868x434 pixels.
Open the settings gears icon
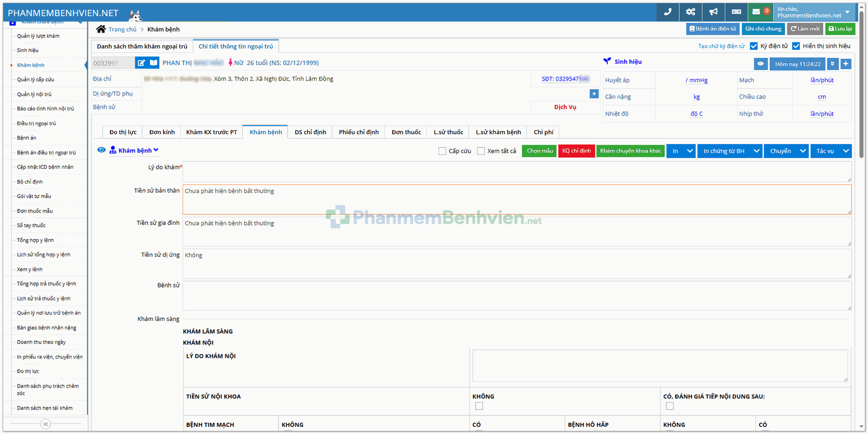click(690, 12)
